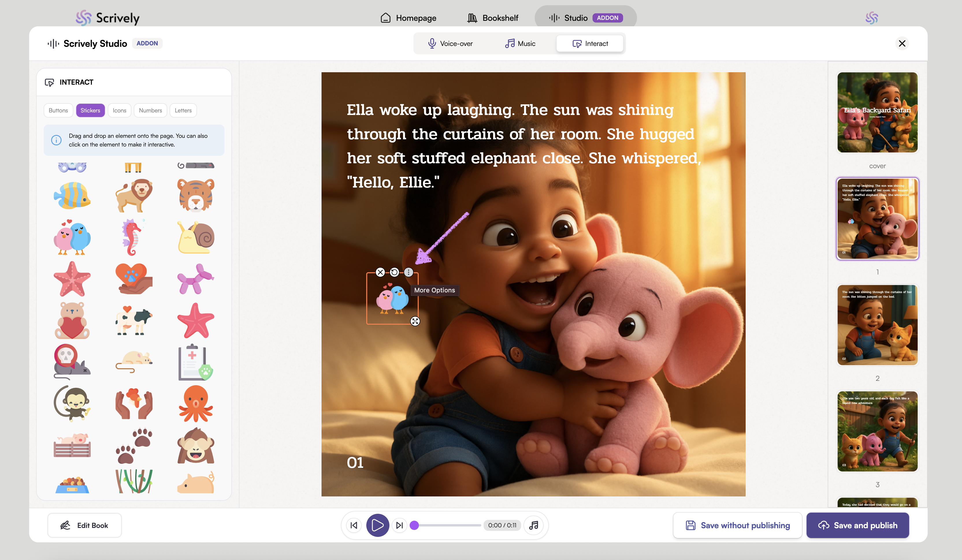Switch to the Music tab

pos(520,44)
